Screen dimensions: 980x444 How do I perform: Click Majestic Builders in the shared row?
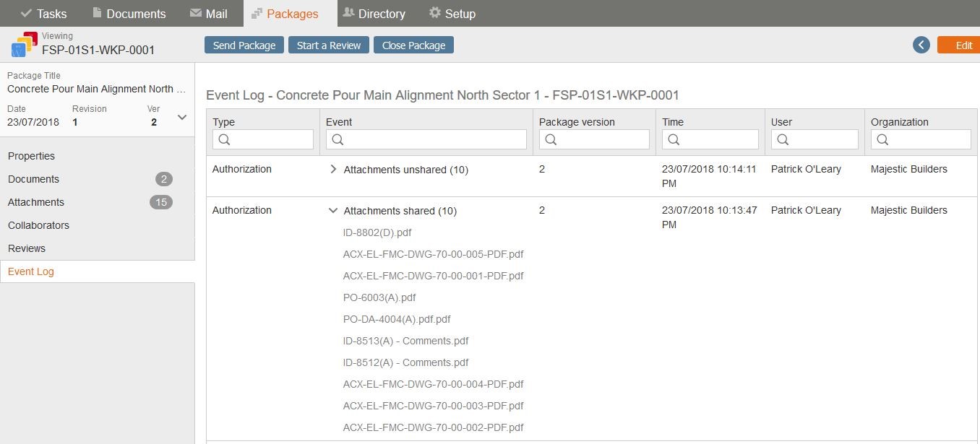pos(908,210)
